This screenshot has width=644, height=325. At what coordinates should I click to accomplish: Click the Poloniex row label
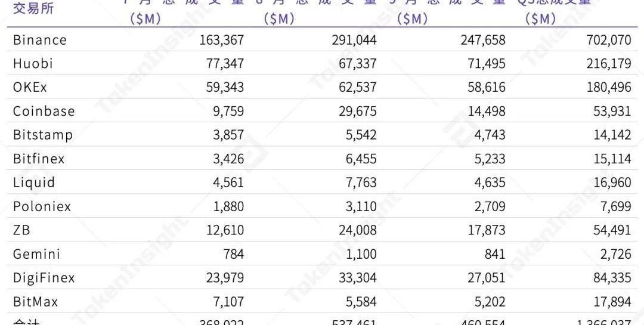(x=42, y=206)
